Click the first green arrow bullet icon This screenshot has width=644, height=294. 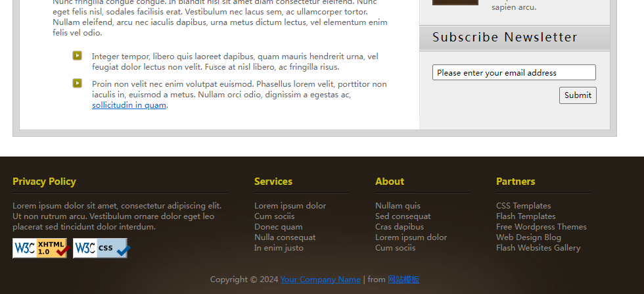pyautogui.click(x=77, y=56)
